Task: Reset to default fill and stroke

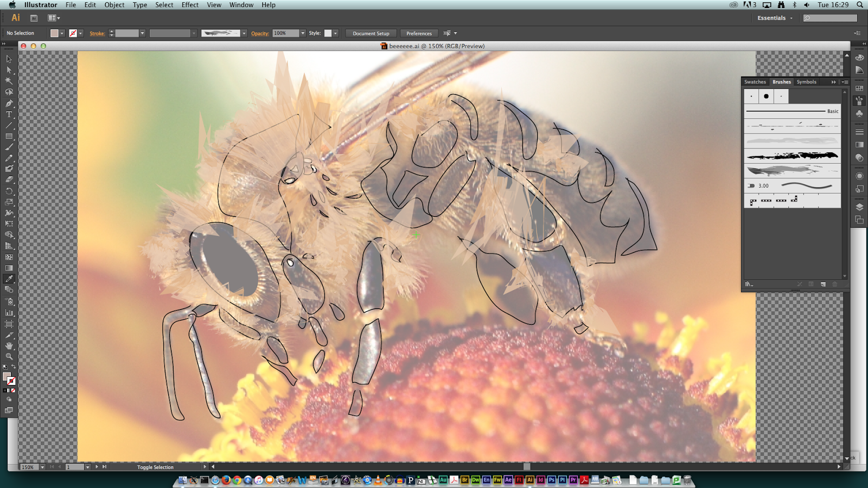Action: [5, 367]
